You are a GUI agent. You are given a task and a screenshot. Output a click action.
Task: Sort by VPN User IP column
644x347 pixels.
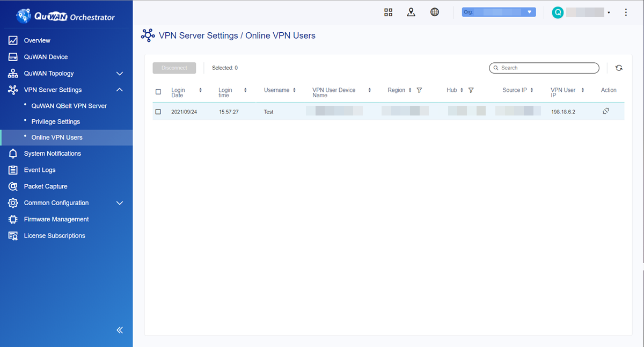[582, 90]
